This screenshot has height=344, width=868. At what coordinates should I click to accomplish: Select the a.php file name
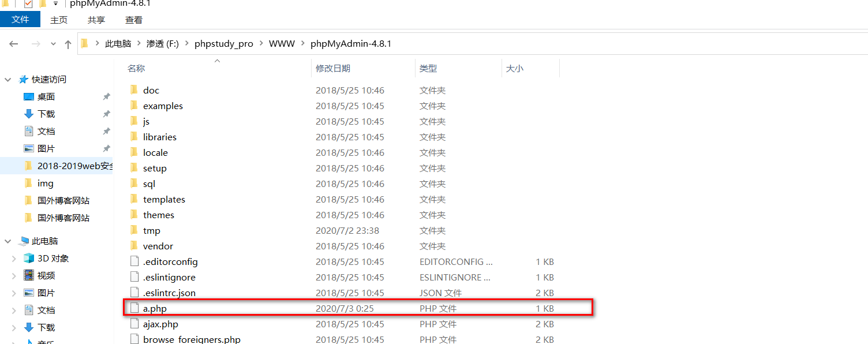click(x=155, y=309)
